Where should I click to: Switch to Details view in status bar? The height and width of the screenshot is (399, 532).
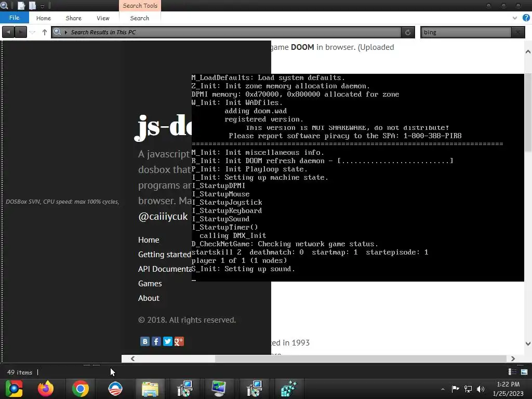tap(512, 372)
